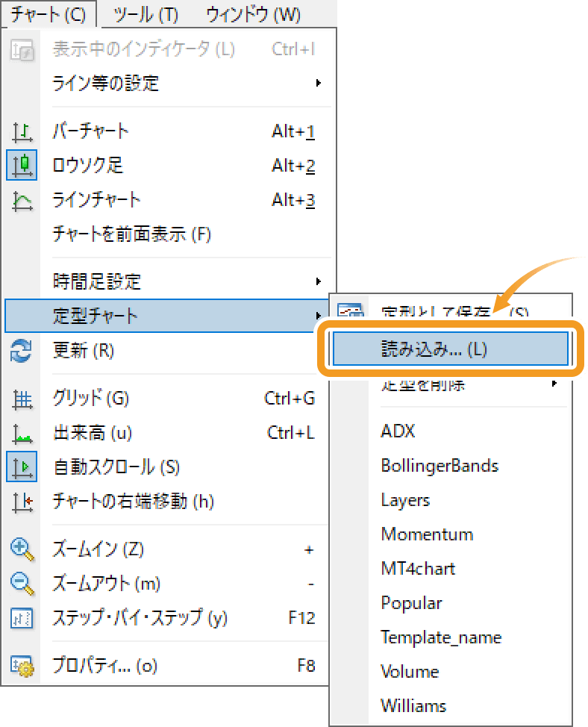The width and height of the screenshot is (588, 727).
Task: Expand the 時間足設定 submenu
Action: coord(169,281)
